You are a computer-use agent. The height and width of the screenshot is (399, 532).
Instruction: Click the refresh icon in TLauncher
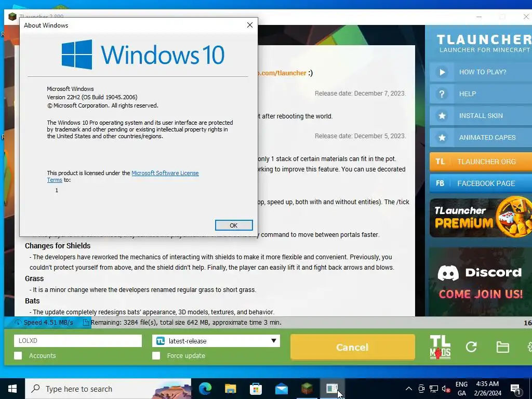pyautogui.click(x=471, y=347)
